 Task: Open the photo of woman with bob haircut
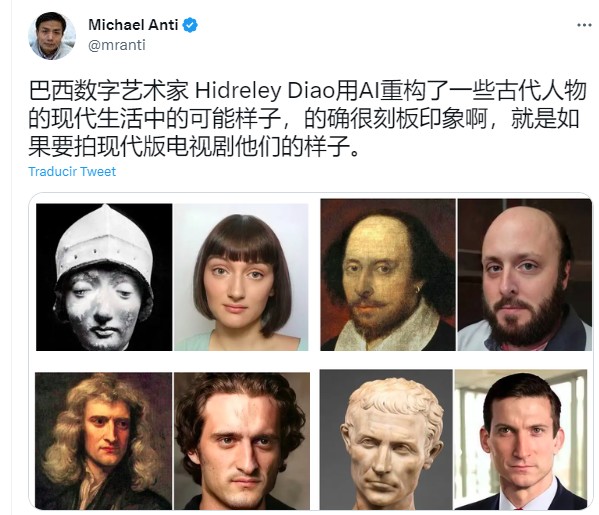pyautogui.click(x=241, y=277)
